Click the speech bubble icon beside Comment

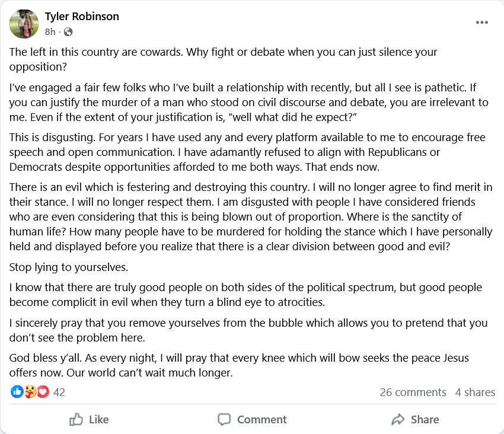pos(224,420)
